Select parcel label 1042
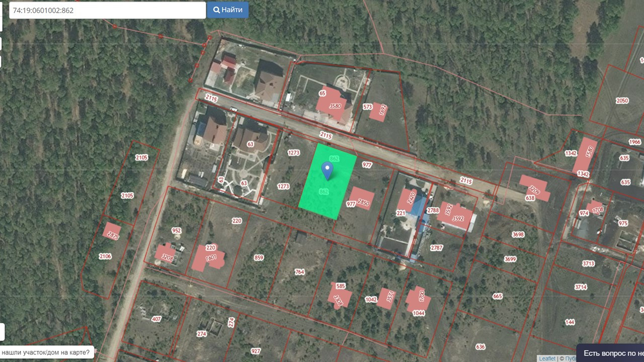Viewport: 644px width, 362px height. tap(371, 299)
